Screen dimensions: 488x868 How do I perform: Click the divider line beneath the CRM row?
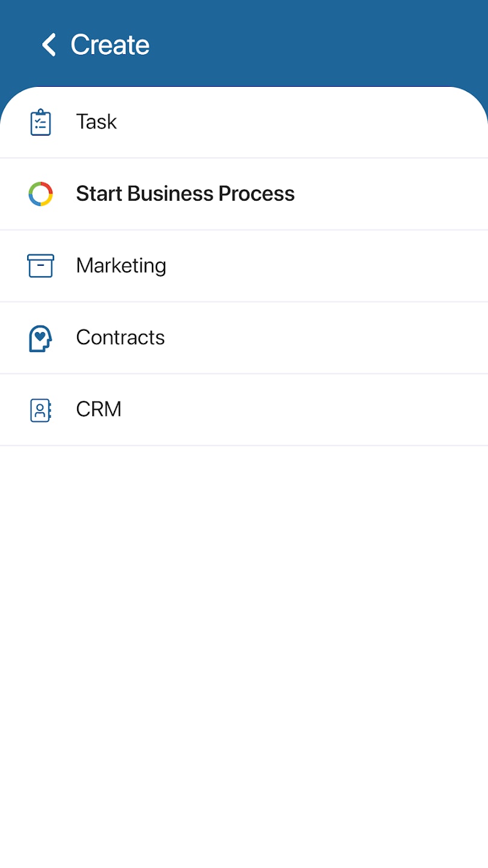coord(244,445)
